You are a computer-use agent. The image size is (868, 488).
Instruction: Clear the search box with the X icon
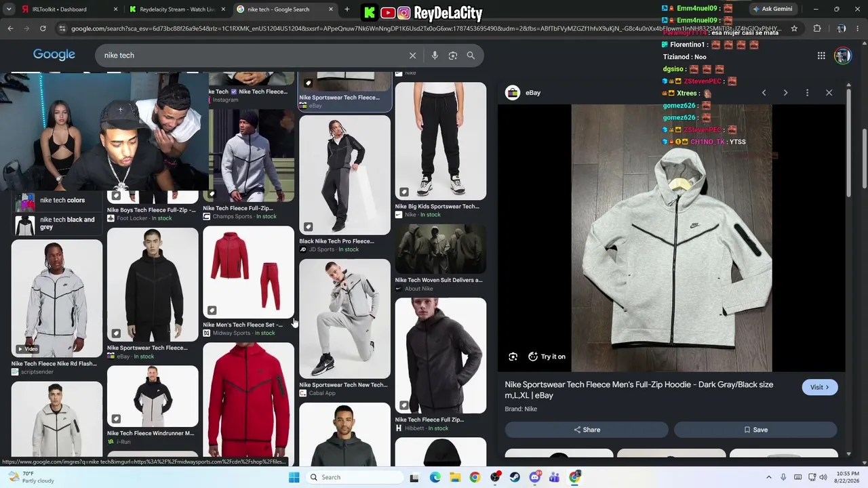tap(412, 56)
